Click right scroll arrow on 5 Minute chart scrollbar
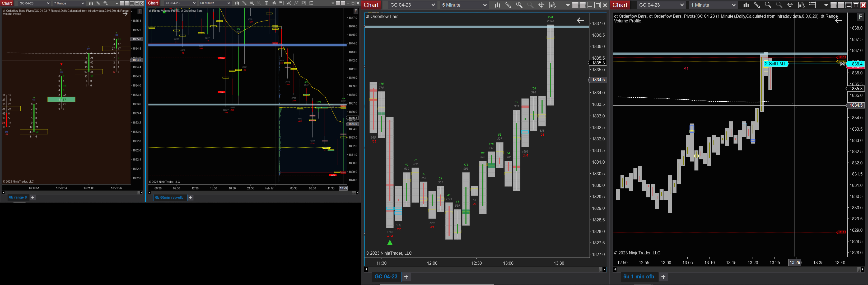The height and width of the screenshot is (285, 868). pos(604,269)
